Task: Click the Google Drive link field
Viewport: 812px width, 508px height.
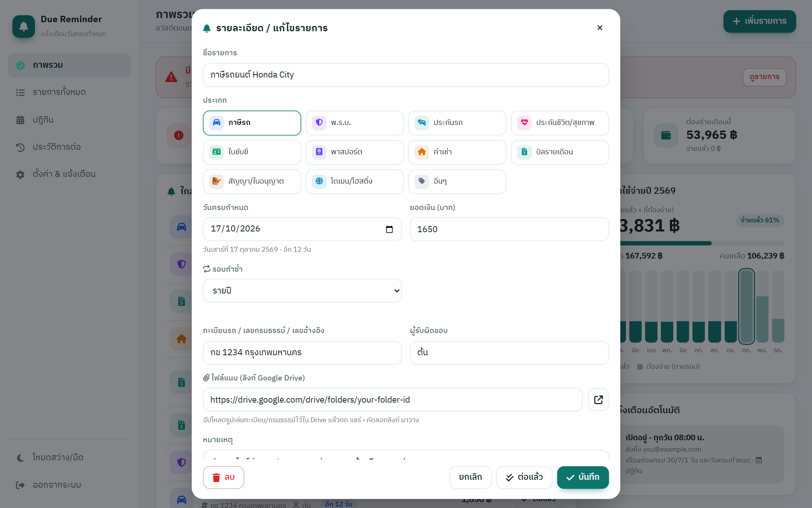Action: [x=392, y=400]
